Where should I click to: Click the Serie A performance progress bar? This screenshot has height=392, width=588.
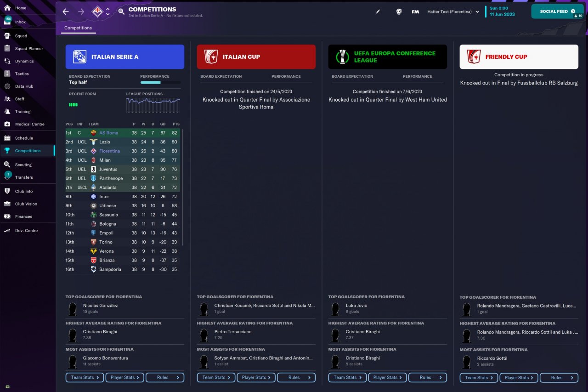[160, 83]
